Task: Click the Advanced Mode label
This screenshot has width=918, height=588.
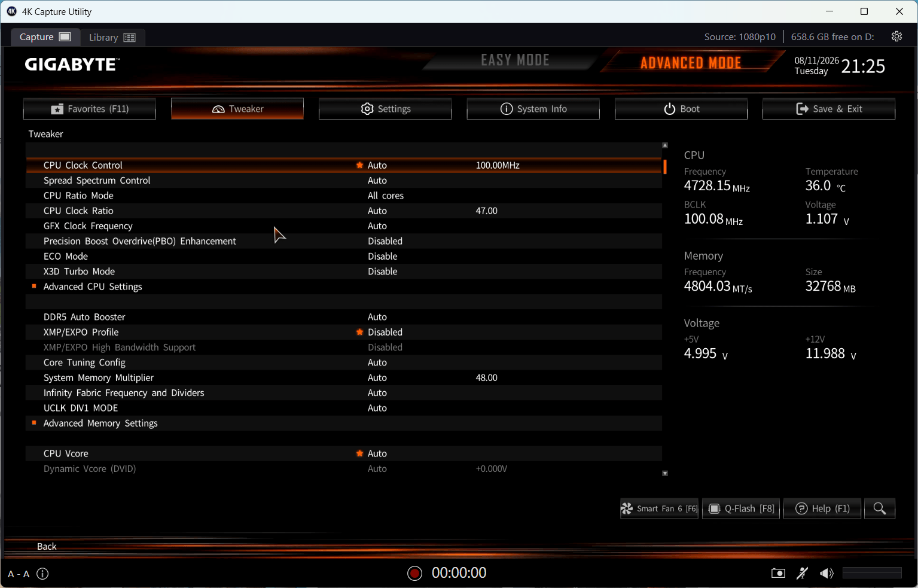Action: (691, 63)
